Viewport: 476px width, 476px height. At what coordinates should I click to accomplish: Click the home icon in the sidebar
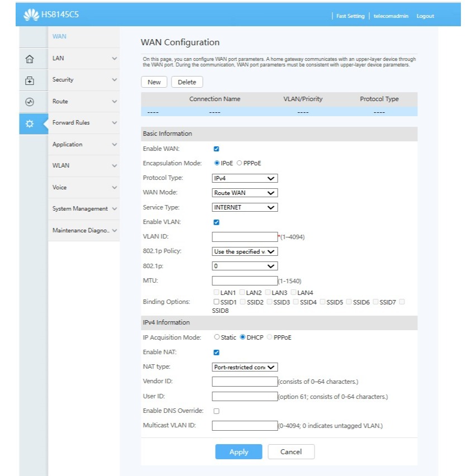[x=30, y=59]
